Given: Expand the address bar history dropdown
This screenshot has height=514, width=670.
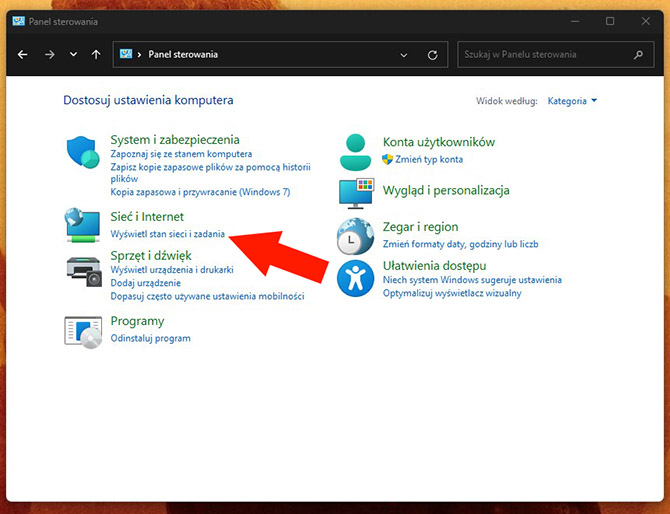Looking at the screenshot, I should click(403, 55).
